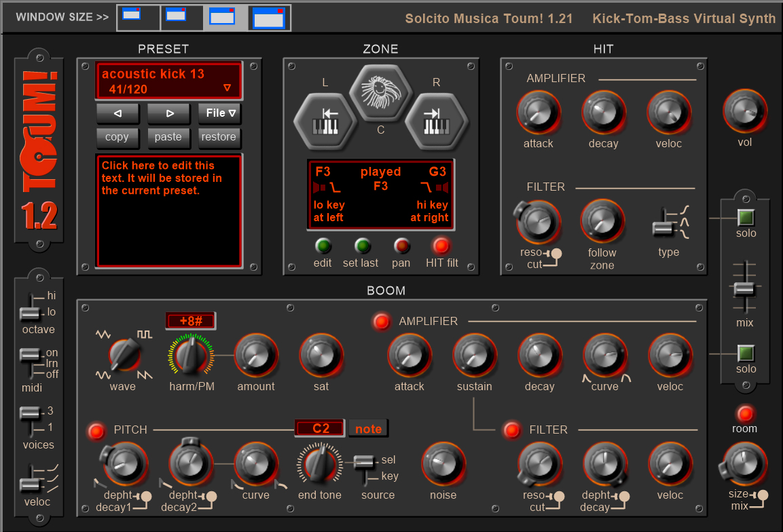
Task: Click the harm/PM knob
Action: [x=192, y=355]
